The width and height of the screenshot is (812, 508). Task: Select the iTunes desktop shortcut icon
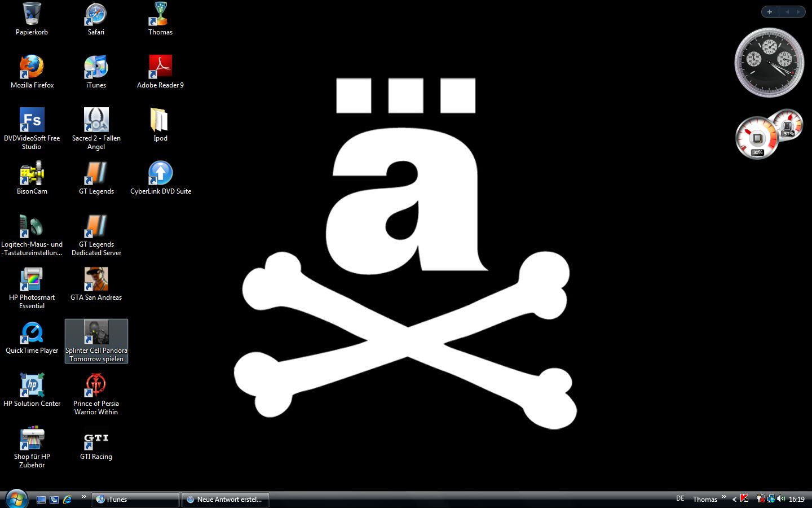[x=96, y=72]
